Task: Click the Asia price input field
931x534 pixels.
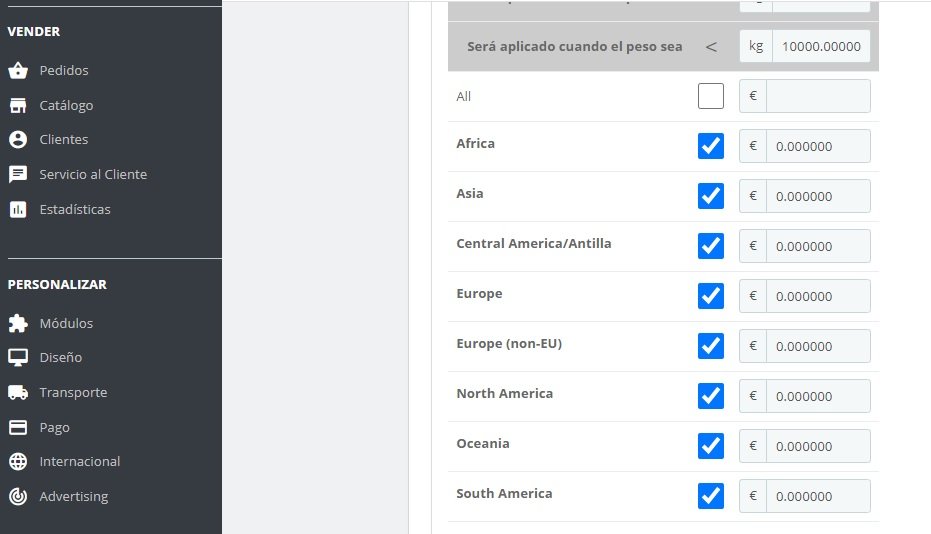Action: click(818, 196)
